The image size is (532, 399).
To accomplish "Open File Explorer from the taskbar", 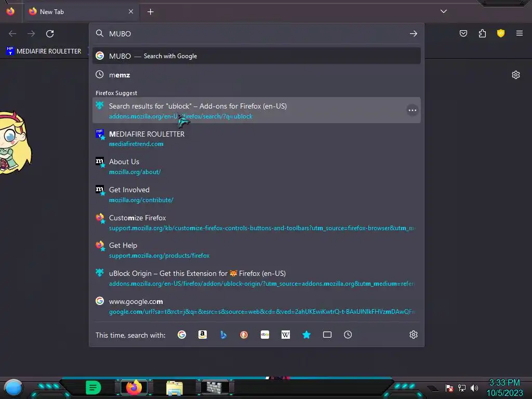I will click(175, 388).
